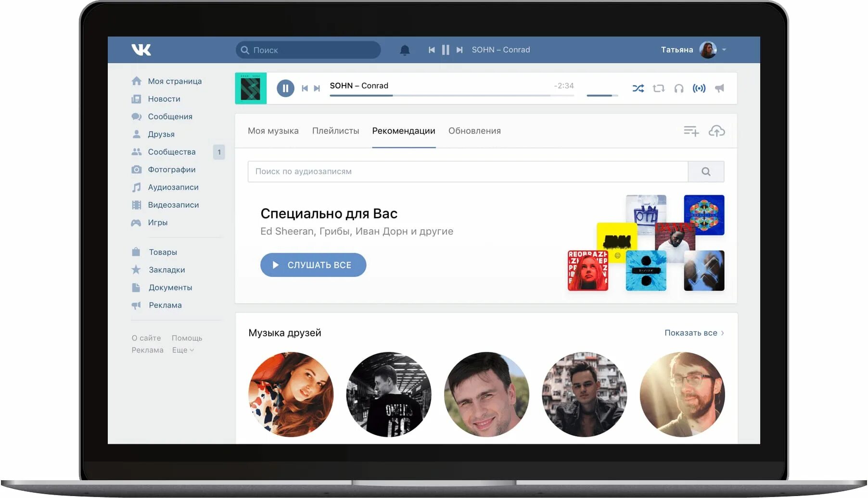868x498 pixels.
Task: Enable music broadcast status icon
Action: point(699,88)
